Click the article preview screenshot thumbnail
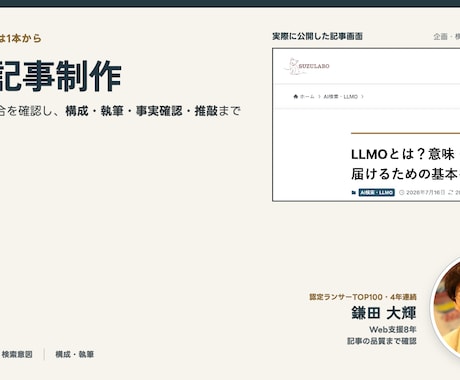Screen dimensions: 460x380 (x=366, y=125)
